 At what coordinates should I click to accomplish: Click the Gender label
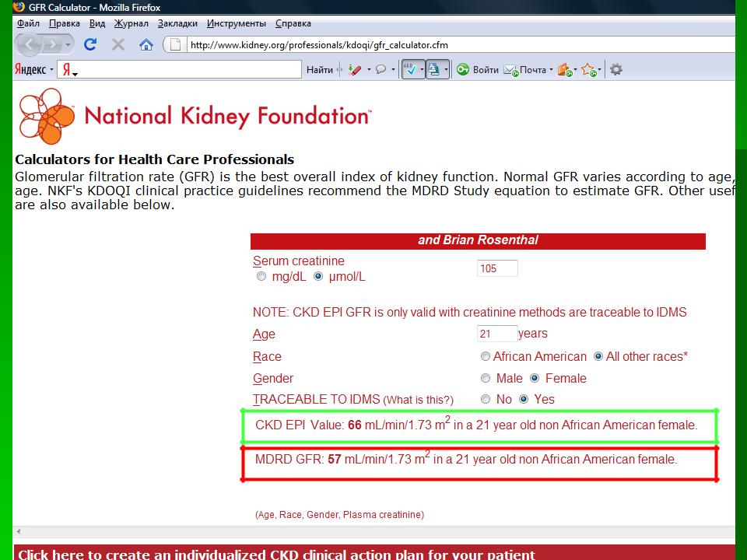(273, 378)
